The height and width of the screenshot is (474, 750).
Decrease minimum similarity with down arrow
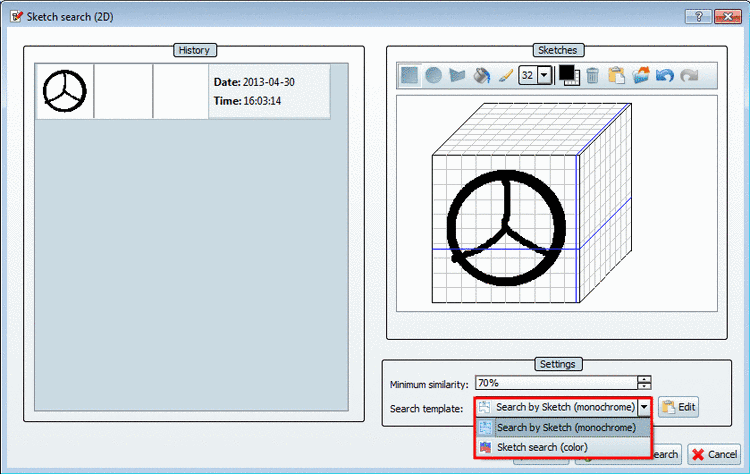pyautogui.click(x=644, y=386)
